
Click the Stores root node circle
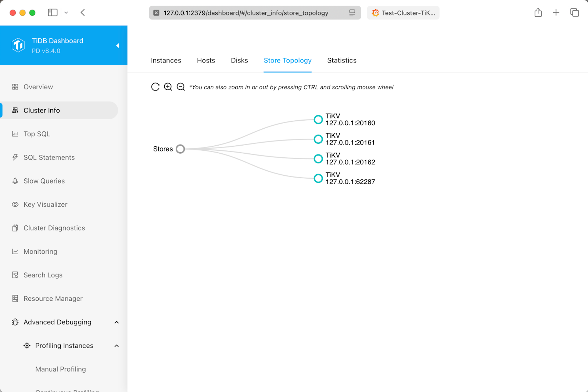(180, 149)
